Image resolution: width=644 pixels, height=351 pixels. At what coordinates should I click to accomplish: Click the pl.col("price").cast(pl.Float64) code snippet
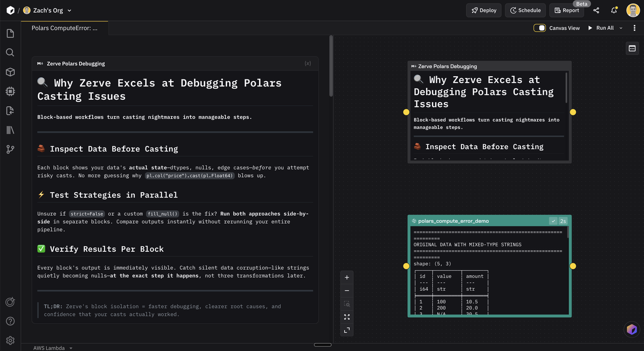pyautogui.click(x=190, y=175)
